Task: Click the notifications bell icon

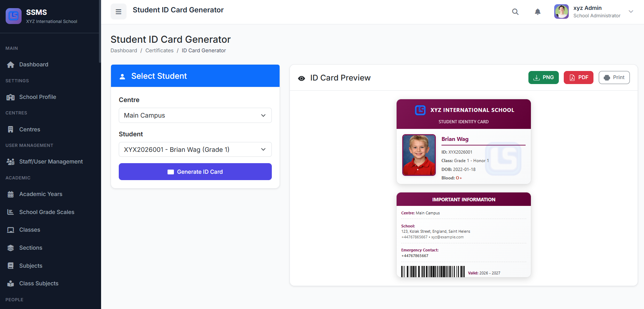Action: (x=538, y=12)
